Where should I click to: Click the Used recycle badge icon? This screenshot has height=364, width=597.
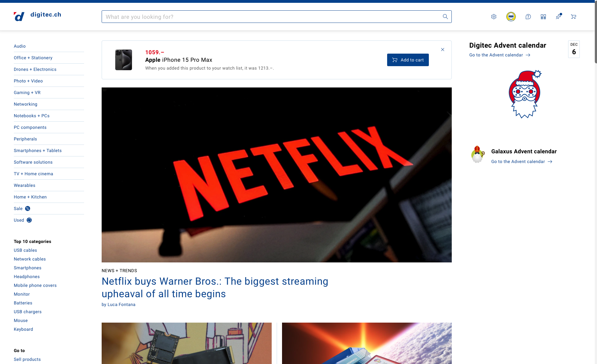tap(29, 220)
